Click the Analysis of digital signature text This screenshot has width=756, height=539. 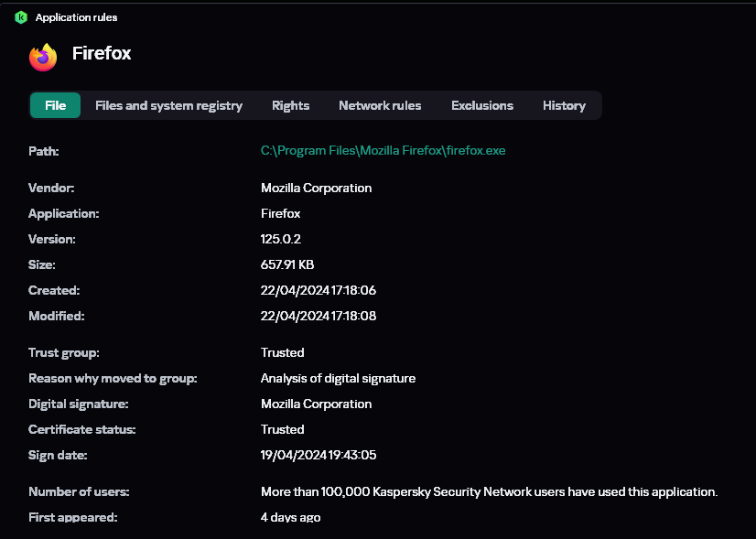[338, 378]
